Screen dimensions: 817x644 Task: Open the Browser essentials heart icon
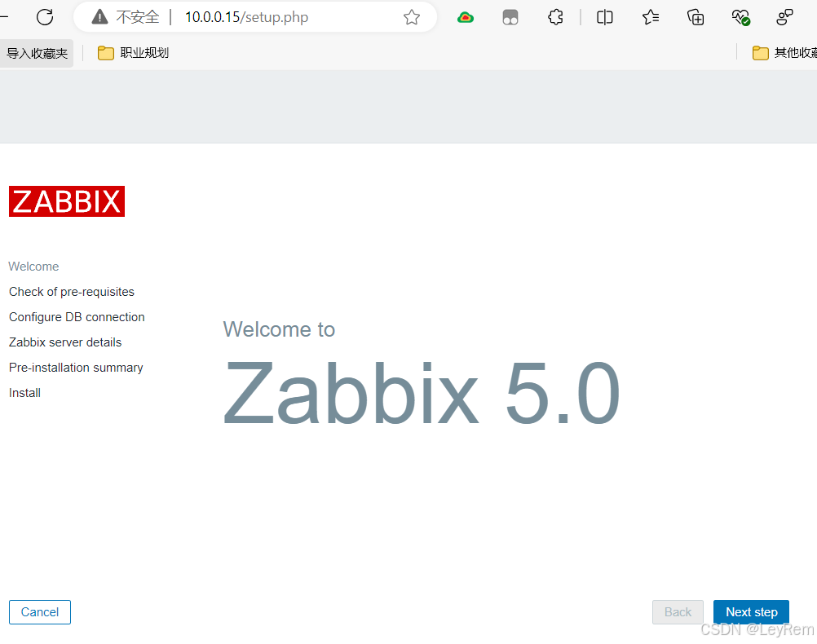click(x=740, y=17)
